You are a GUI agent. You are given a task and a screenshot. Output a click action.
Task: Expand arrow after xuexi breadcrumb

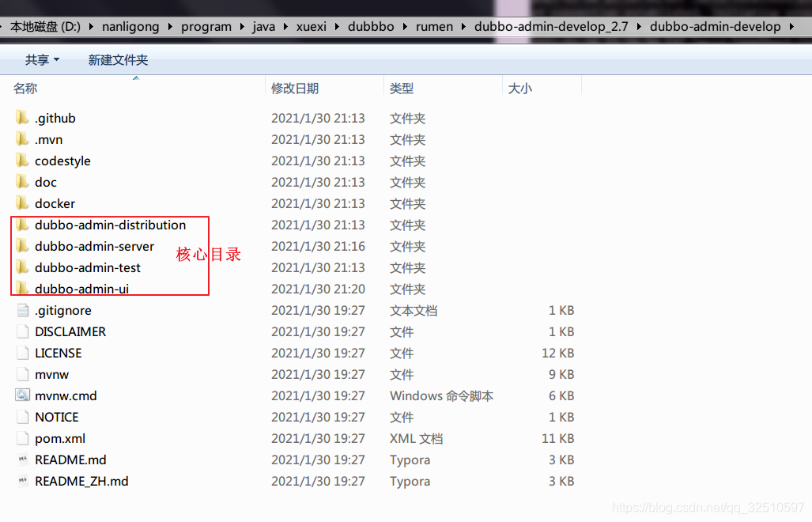tap(337, 26)
